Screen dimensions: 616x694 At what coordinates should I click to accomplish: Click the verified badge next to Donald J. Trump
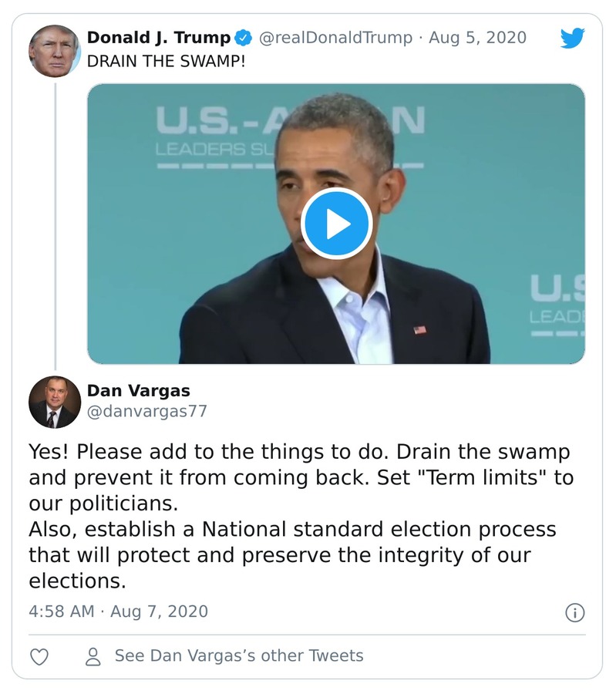click(x=244, y=35)
